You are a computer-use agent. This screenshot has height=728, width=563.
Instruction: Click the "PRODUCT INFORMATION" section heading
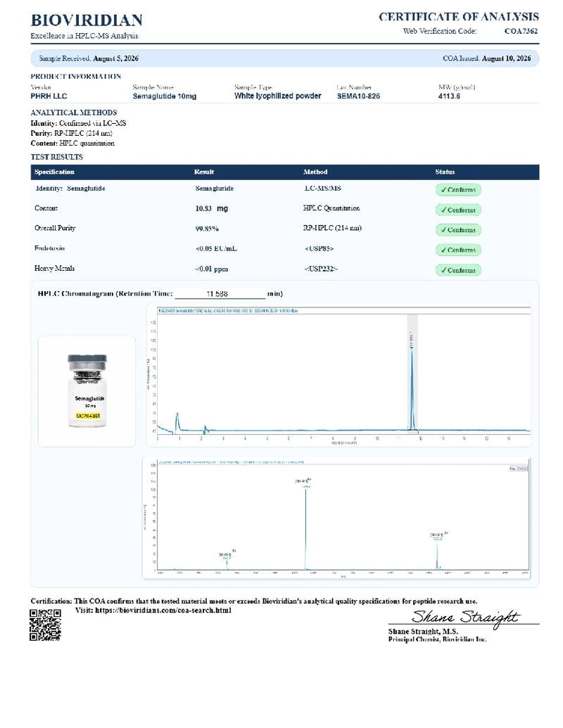click(76, 76)
